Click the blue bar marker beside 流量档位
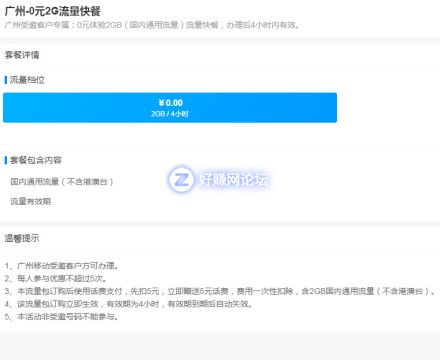 click(6, 80)
